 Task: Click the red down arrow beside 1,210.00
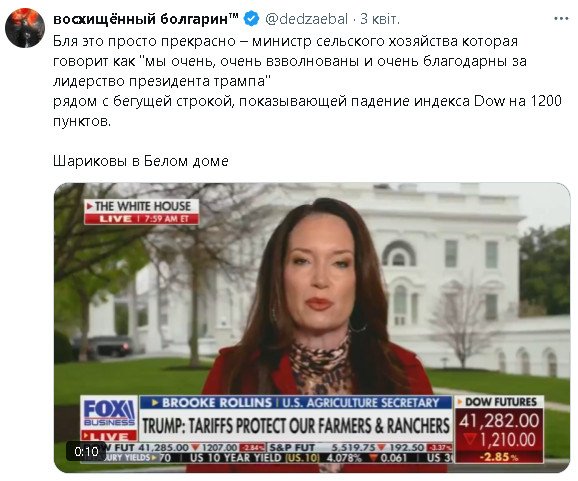pyautogui.click(x=470, y=440)
